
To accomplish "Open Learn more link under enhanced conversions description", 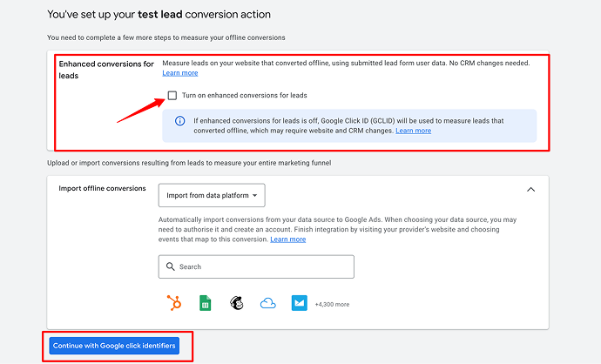I will coord(179,73).
